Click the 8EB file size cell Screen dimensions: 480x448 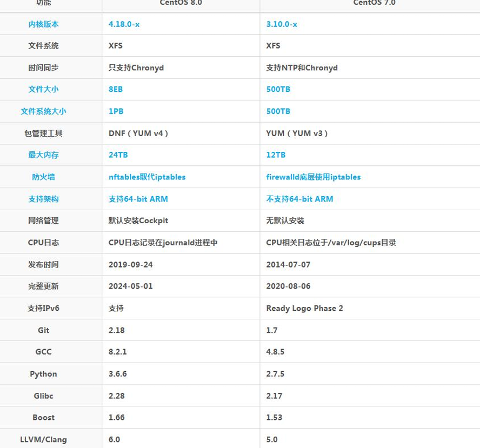116,89
